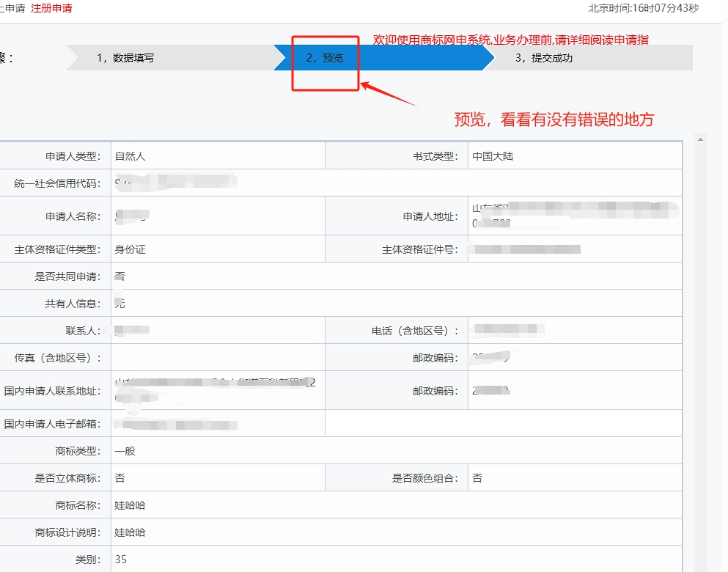Image resolution: width=728 pixels, height=572 pixels.
Task: Open the 注册申请 breadcrumb link
Action: pos(51,8)
